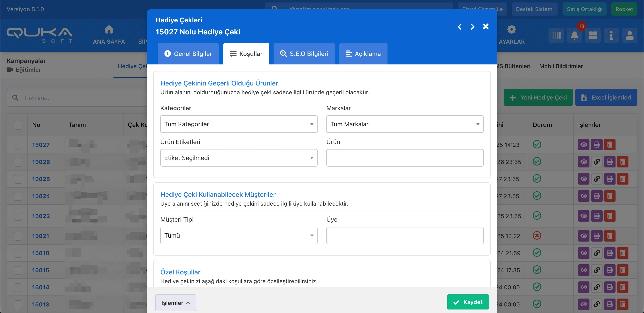
Task: Switch to the Genel Bilgiler tab
Action: (188, 54)
